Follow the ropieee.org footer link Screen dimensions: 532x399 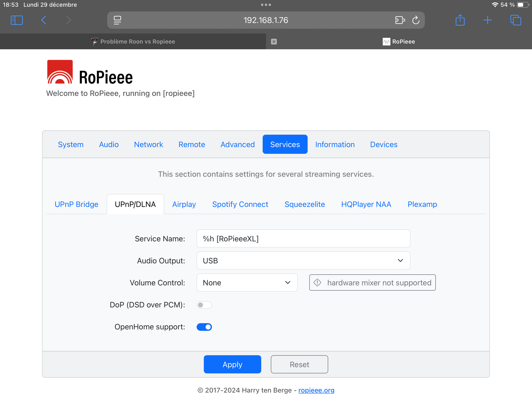[x=316, y=390]
